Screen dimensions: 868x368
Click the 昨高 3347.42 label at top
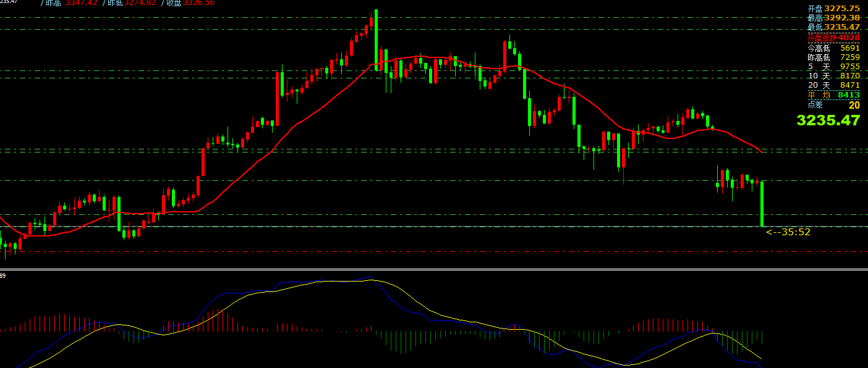point(69,3)
